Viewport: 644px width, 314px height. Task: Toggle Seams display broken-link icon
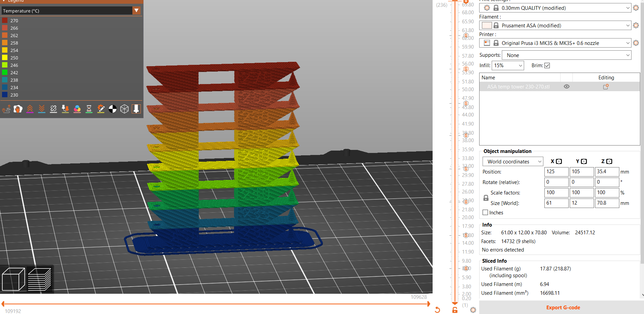(x=53, y=109)
